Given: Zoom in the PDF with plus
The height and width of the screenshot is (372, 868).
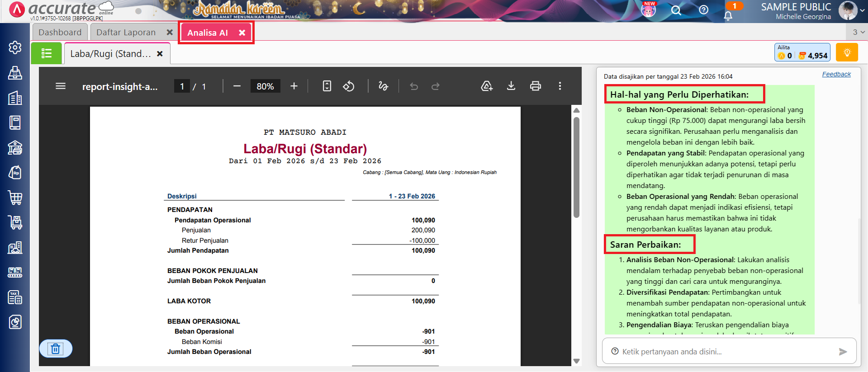Looking at the screenshot, I should (x=294, y=86).
